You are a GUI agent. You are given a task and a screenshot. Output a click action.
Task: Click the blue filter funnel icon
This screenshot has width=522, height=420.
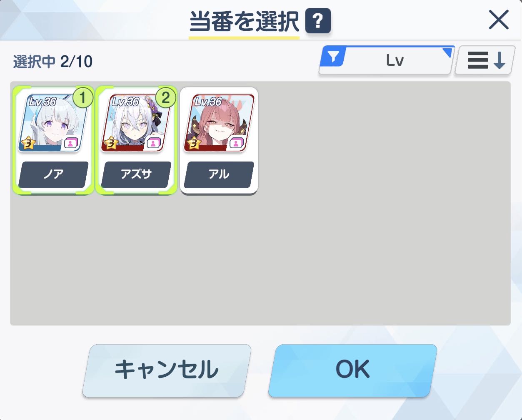click(333, 57)
